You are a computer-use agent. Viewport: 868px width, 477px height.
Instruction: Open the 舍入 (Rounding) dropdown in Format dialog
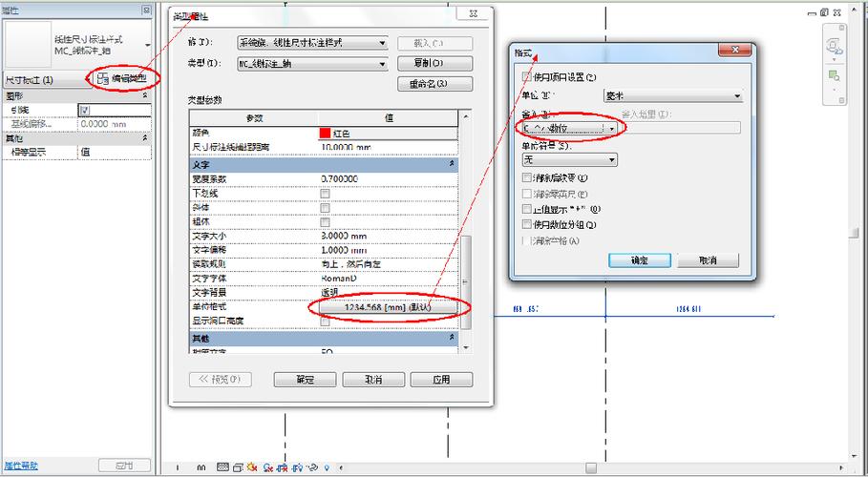[570, 128]
